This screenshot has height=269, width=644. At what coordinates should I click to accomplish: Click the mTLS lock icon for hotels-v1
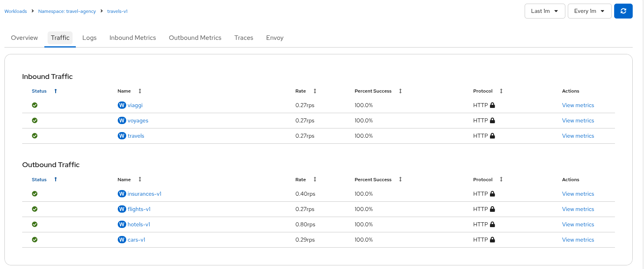click(x=492, y=224)
